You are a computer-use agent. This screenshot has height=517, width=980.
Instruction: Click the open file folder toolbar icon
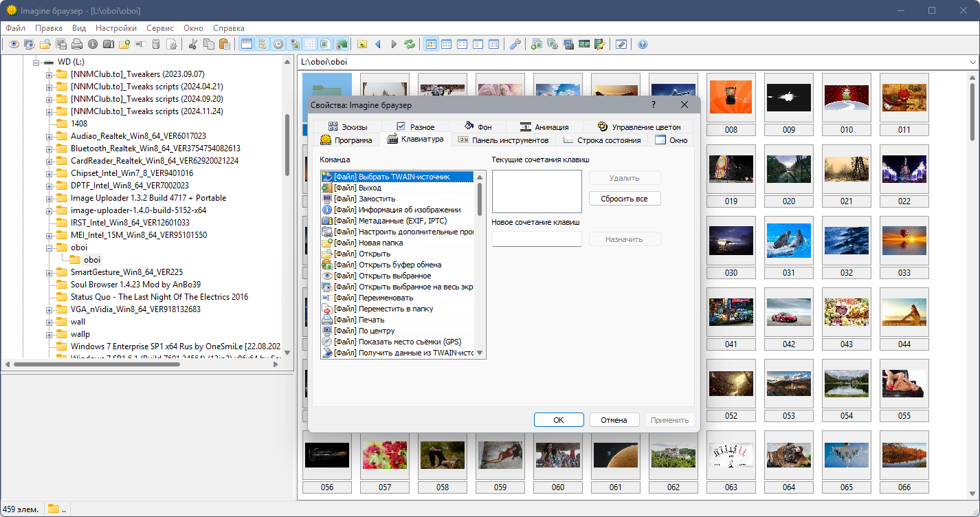45,45
